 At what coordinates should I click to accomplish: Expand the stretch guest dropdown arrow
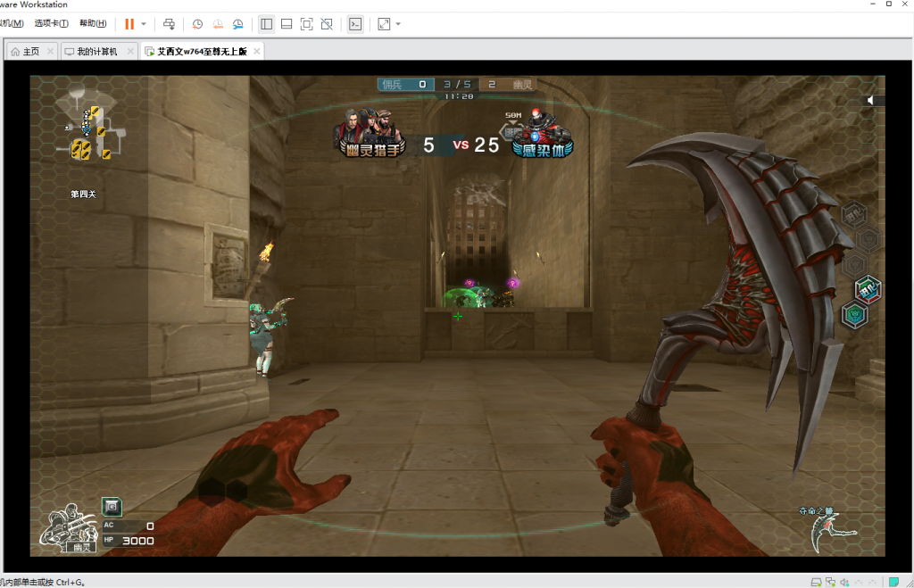tap(398, 24)
